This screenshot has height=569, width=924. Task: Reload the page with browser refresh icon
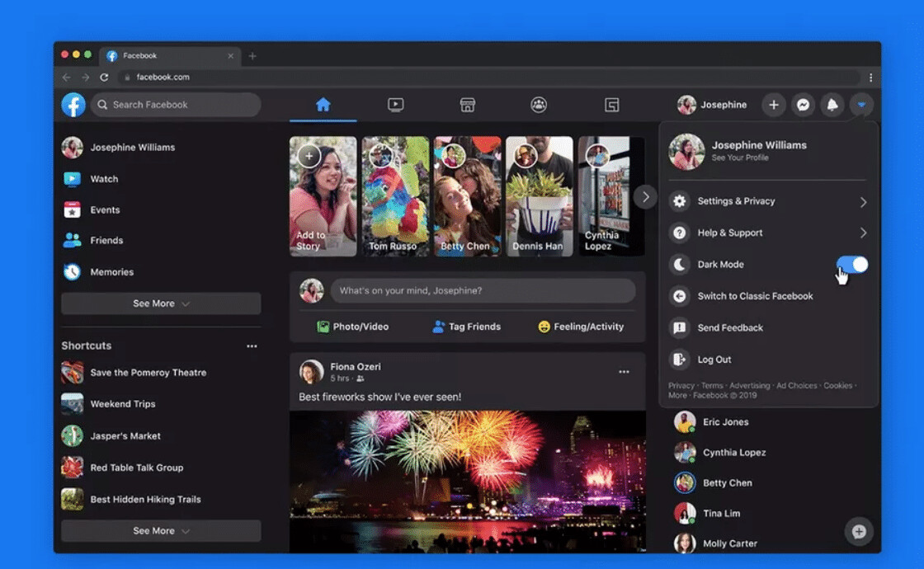(x=104, y=78)
